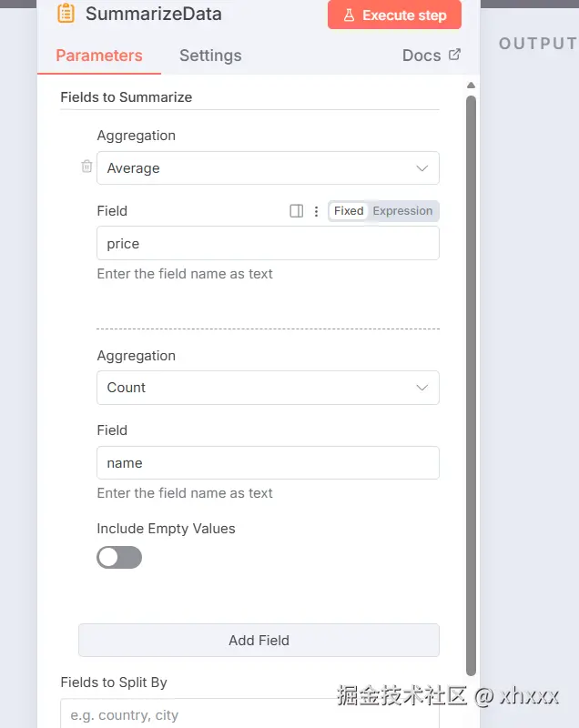Click the SummarizeData node clipboard icon
579x728 pixels.
(66, 14)
